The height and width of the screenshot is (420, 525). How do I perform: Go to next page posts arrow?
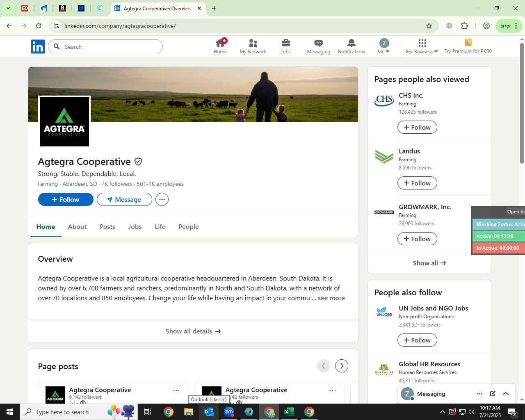click(342, 366)
